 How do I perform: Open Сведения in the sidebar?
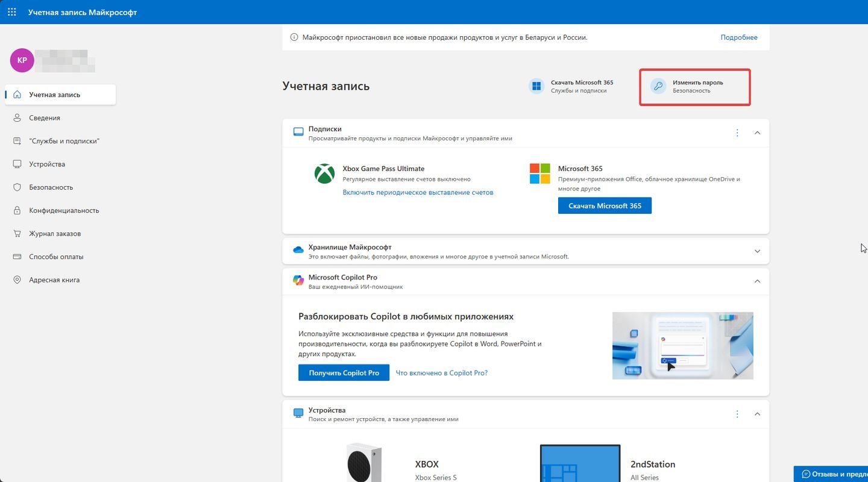(x=45, y=118)
